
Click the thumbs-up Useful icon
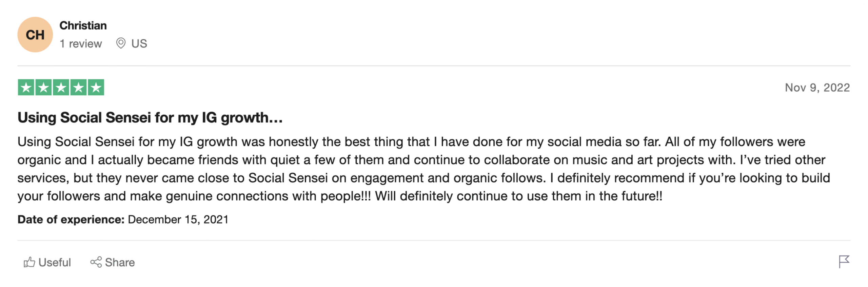point(29,262)
